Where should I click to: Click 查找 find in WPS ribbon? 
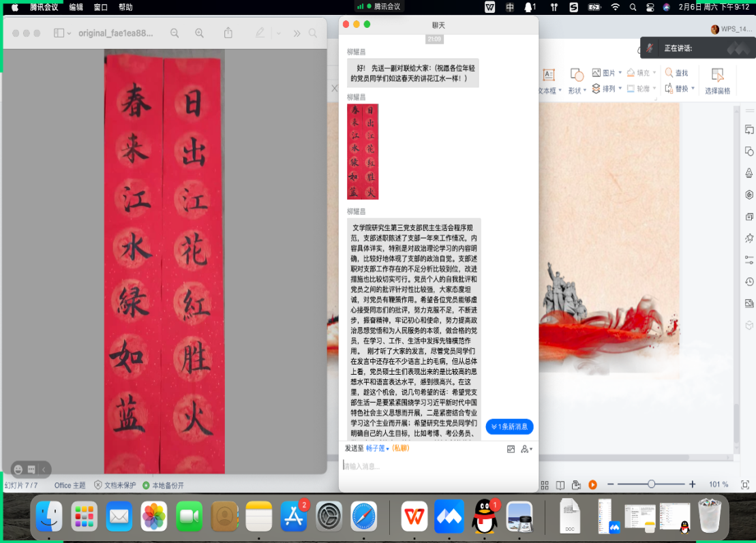click(677, 73)
